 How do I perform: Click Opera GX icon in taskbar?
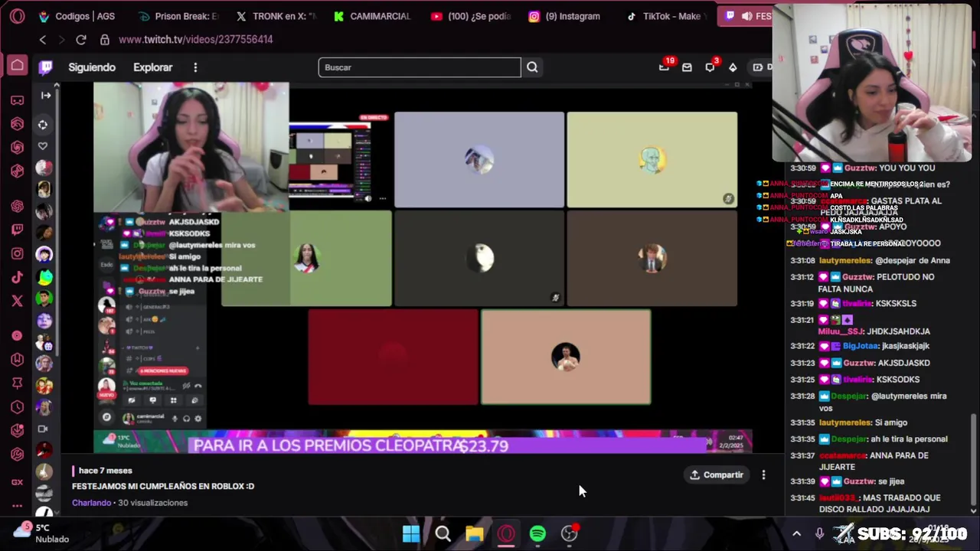click(506, 533)
